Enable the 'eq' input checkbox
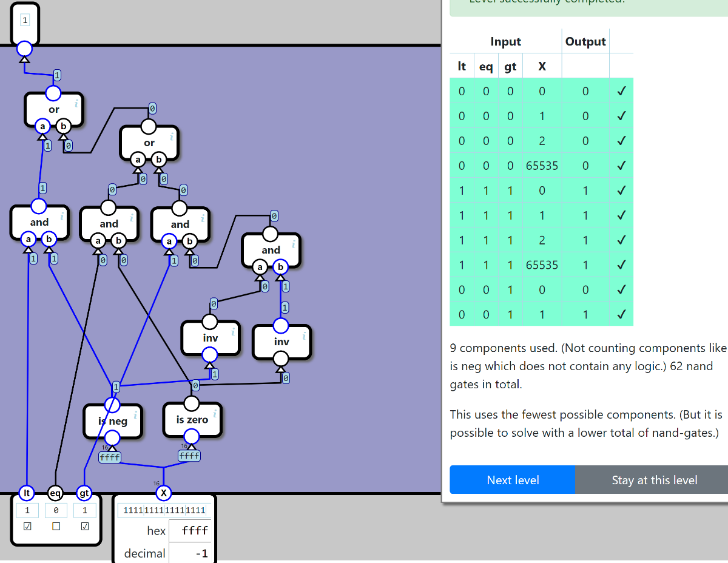 tap(56, 527)
